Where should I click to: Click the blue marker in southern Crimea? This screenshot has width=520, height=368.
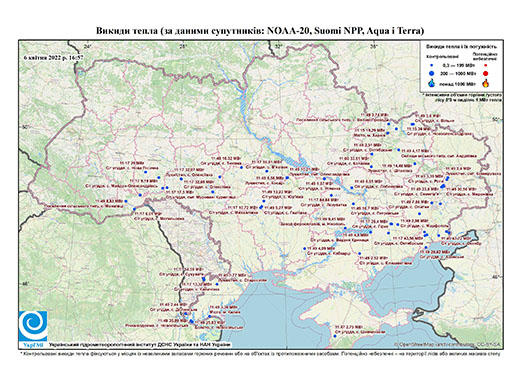pyautogui.click(x=335, y=336)
